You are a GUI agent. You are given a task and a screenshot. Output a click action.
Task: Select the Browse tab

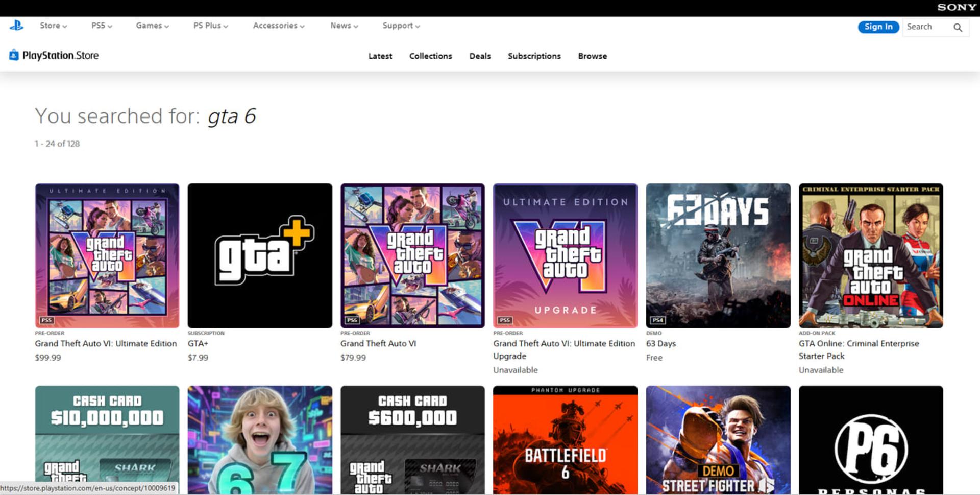(592, 56)
